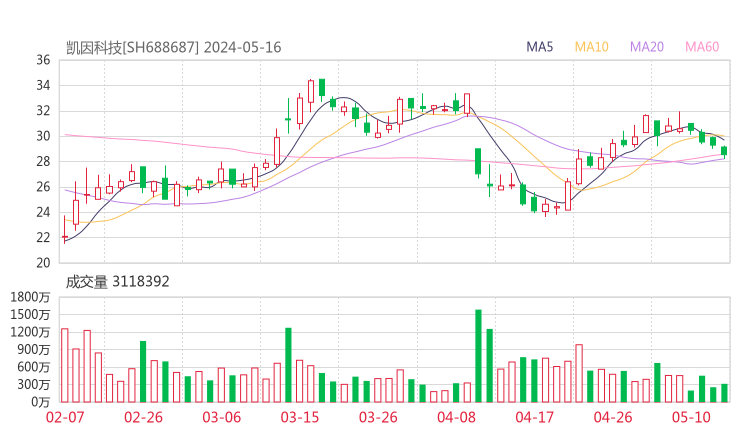This screenshot has height=440, width=740.
Task: Select the 04-26 date label
Action: pyautogui.click(x=612, y=417)
